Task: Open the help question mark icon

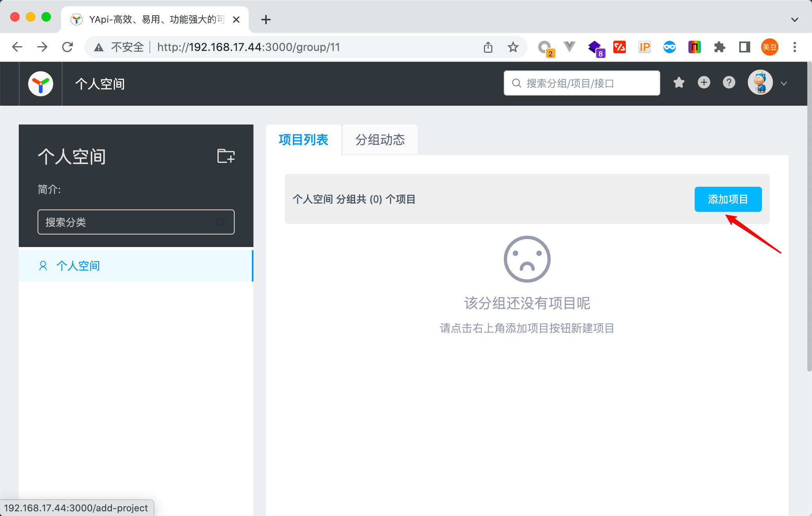Action: [x=729, y=83]
